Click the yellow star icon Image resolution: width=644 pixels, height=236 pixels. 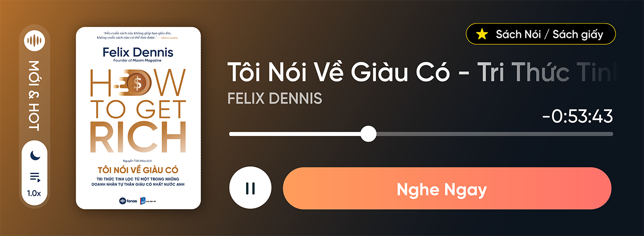pos(482,34)
